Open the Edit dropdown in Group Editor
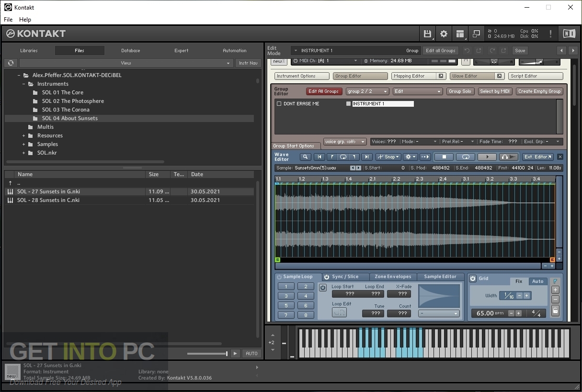582x392 pixels. point(417,91)
